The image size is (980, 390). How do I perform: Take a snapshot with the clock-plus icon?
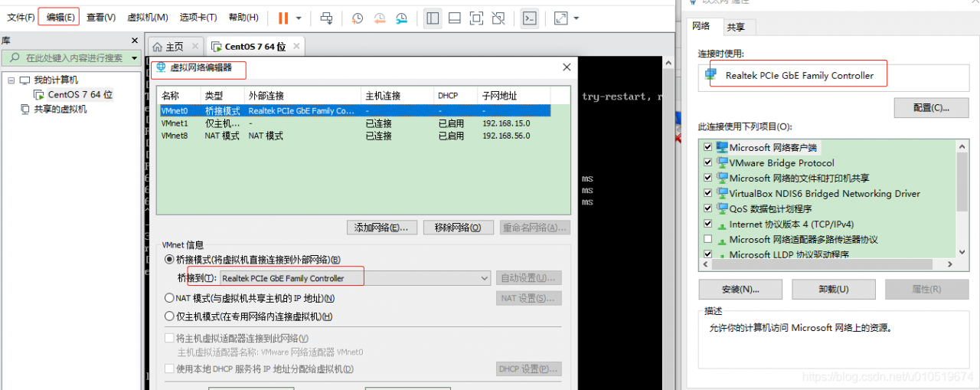pyautogui.click(x=358, y=18)
